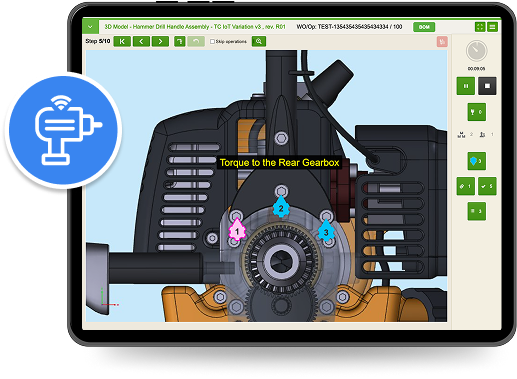This screenshot has width=517, height=379.
Task: Click the Step 5/10 indicator
Action: click(98, 41)
